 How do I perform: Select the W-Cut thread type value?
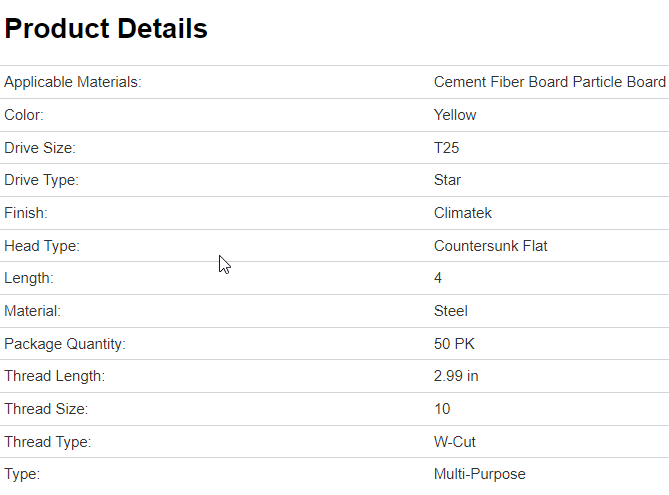454,441
